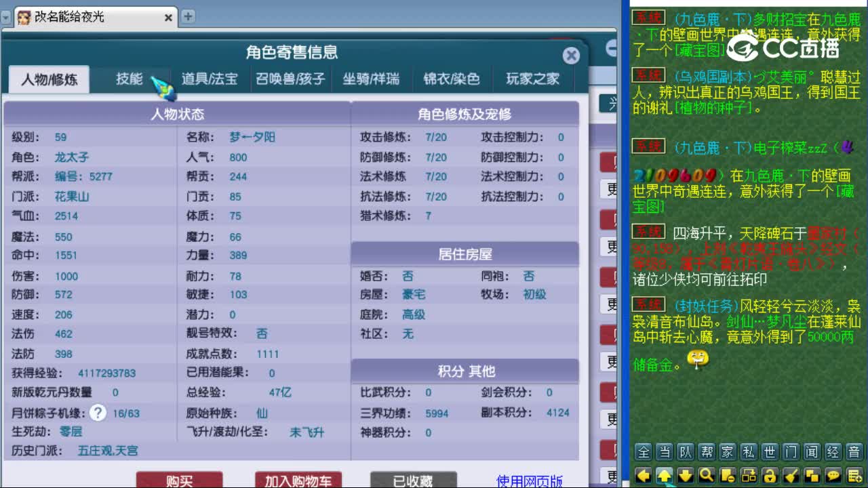This screenshot has height=488, width=868.
Task: Click the question mark help icon beside 月饼粽子机缘
Action: coord(98,412)
